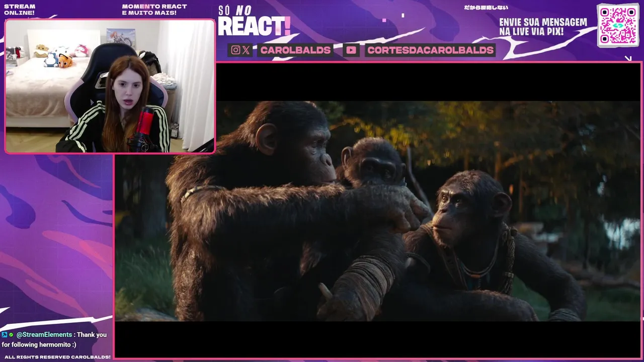Click the PIX QR code
Image resolution: width=644 pixels, height=362 pixels.
point(618,25)
